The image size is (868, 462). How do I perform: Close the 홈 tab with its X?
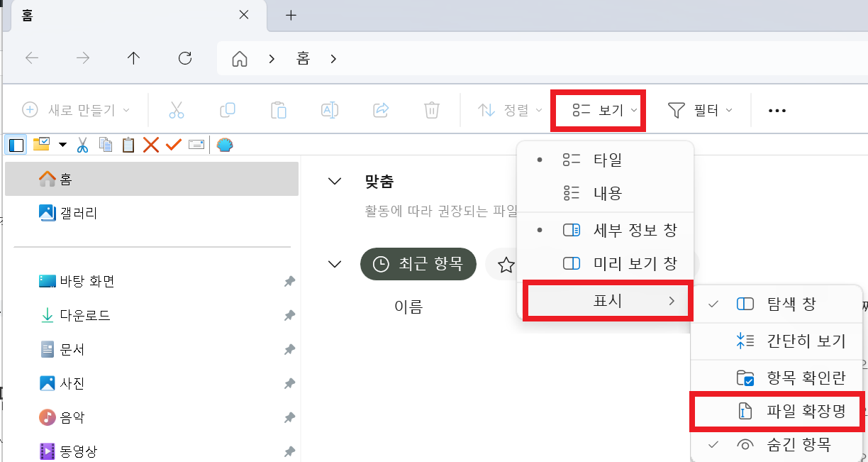[243, 16]
